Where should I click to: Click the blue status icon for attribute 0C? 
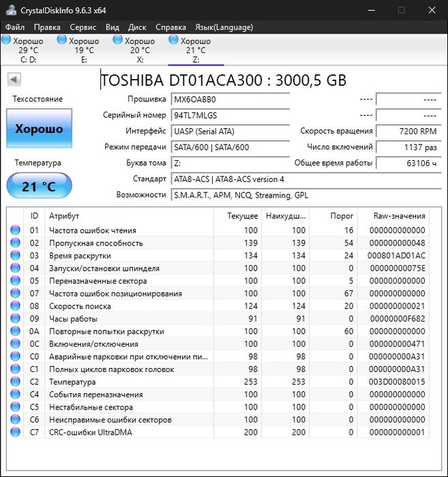[15, 343]
